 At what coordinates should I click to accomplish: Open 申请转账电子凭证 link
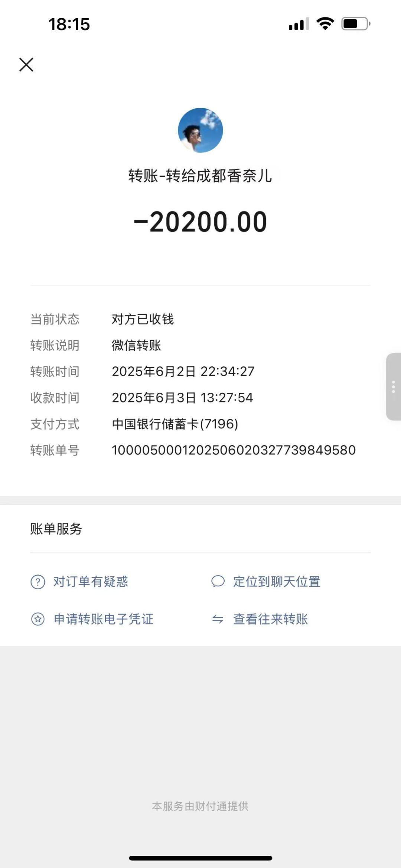[x=104, y=619]
